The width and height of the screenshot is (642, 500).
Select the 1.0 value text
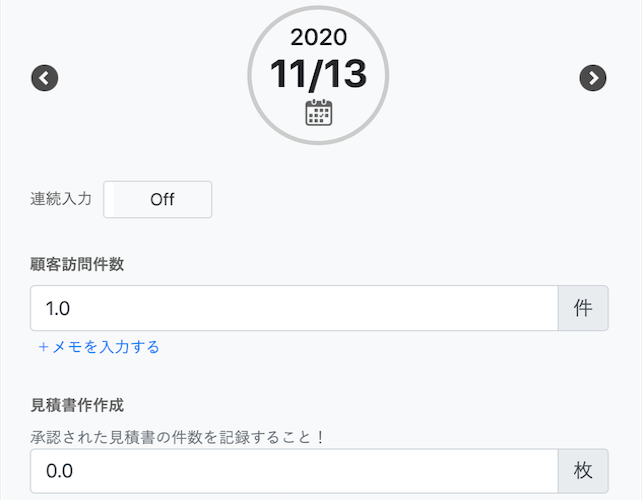(x=58, y=308)
